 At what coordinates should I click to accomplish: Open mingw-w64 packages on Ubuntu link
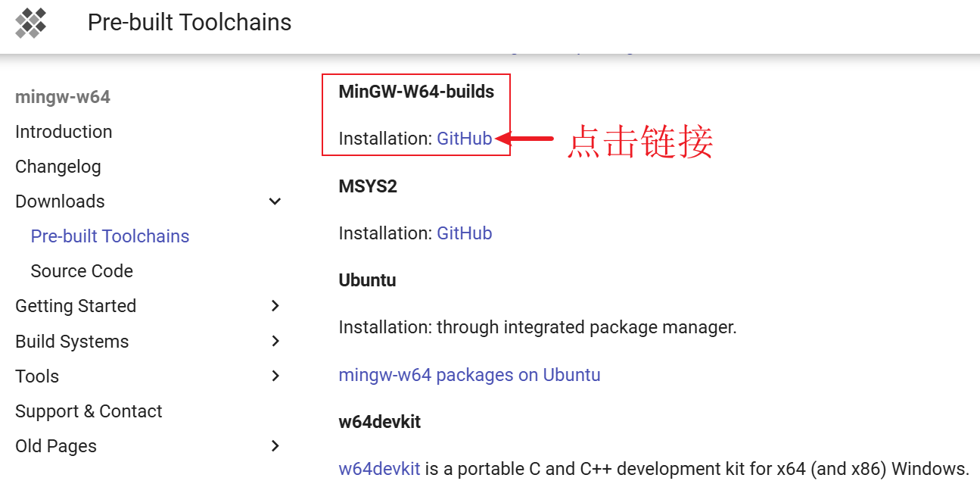pos(469,375)
